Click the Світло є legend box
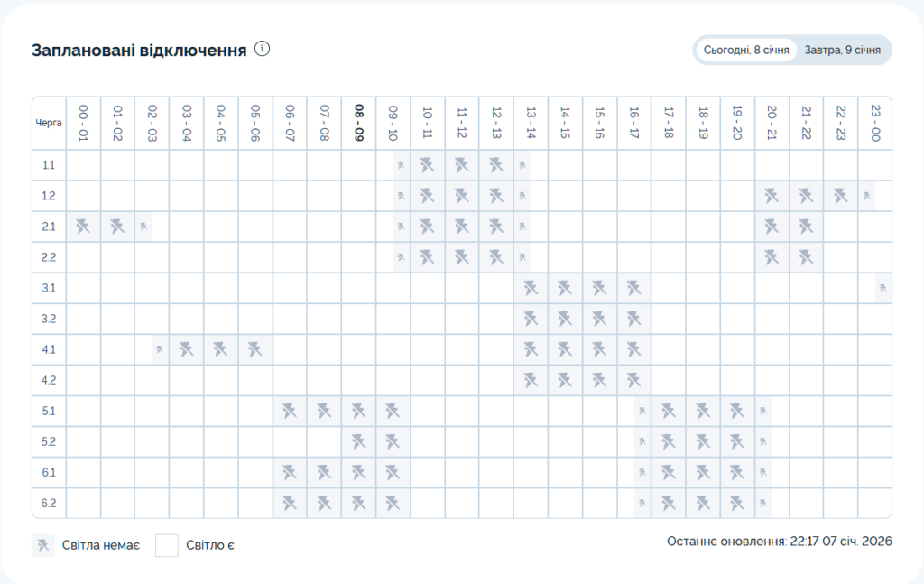924x584 pixels. pos(167,545)
